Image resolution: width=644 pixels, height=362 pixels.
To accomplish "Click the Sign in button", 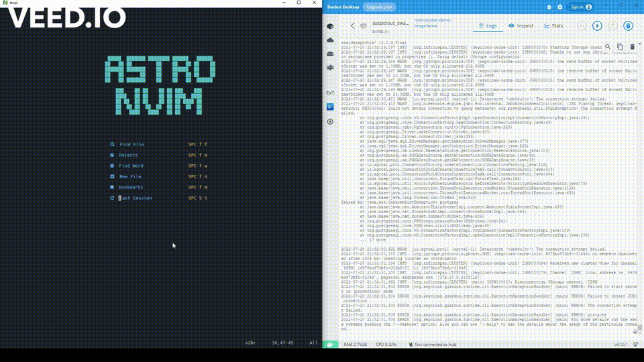I will coord(580,7).
